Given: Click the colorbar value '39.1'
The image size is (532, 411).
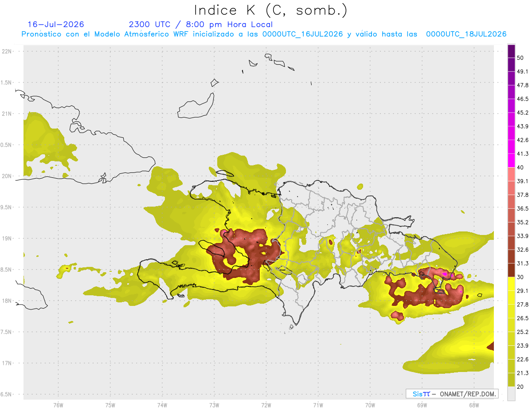Looking at the screenshot, I should [x=523, y=181].
